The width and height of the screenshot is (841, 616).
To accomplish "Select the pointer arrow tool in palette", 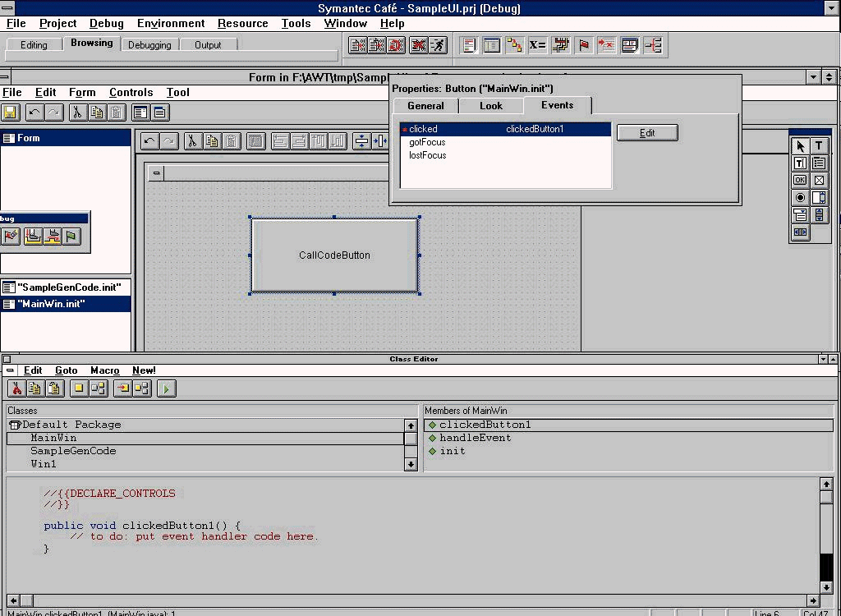I will 800,146.
